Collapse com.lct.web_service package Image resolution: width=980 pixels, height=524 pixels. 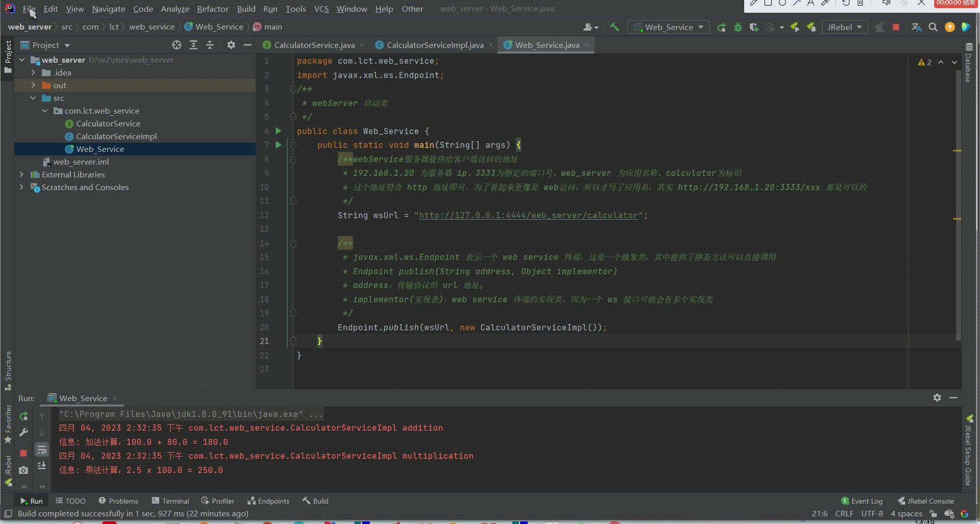pyautogui.click(x=45, y=111)
